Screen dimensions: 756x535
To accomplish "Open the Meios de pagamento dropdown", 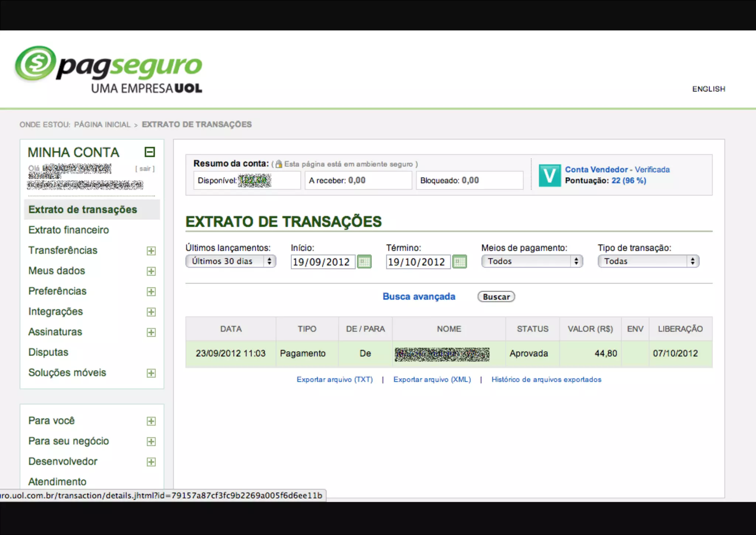I will 532,261.
